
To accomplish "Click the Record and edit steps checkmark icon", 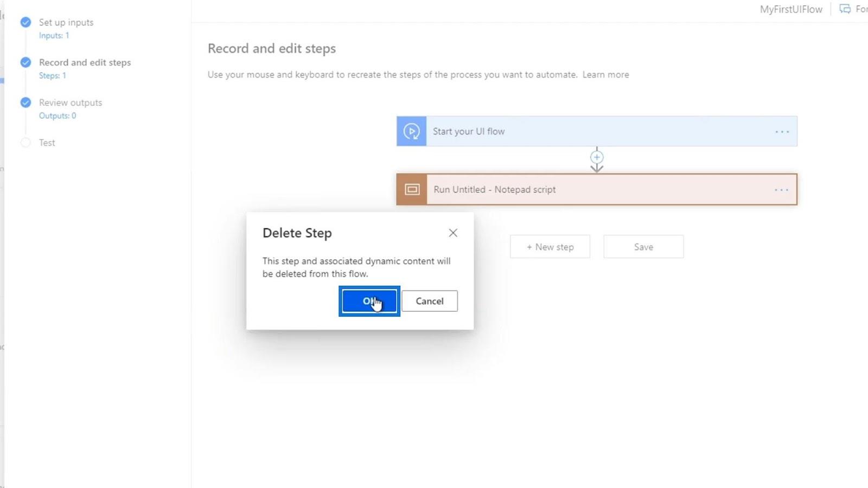I will (x=25, y=62).
